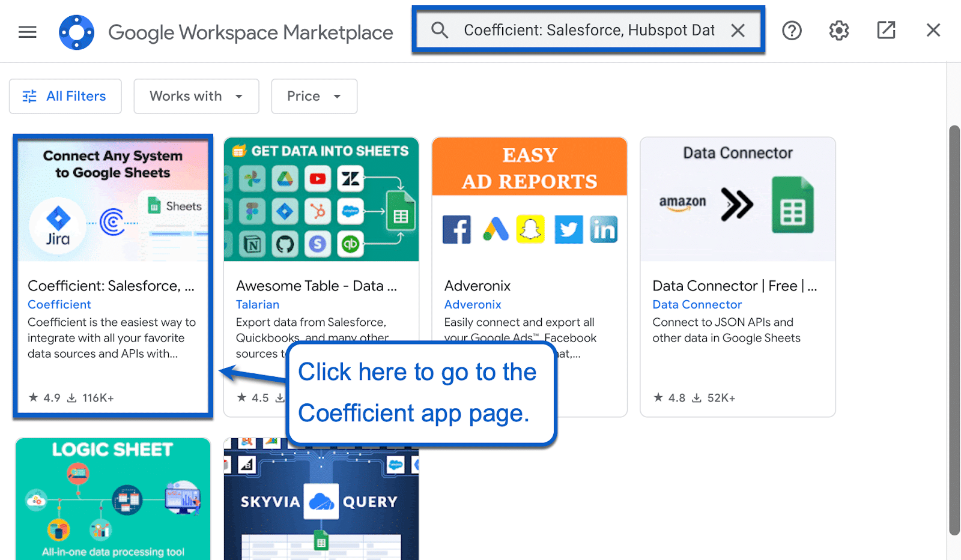961x560 pixels.
Task: Close the Marketplace dialog
Action: coord(933,30)
